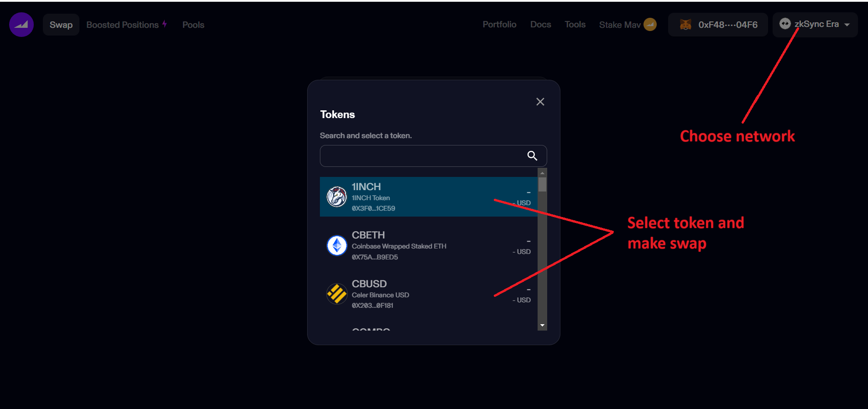Select the CBUSD token name
Viewport: 868px width, 409px height.
[x=369, y=284]
